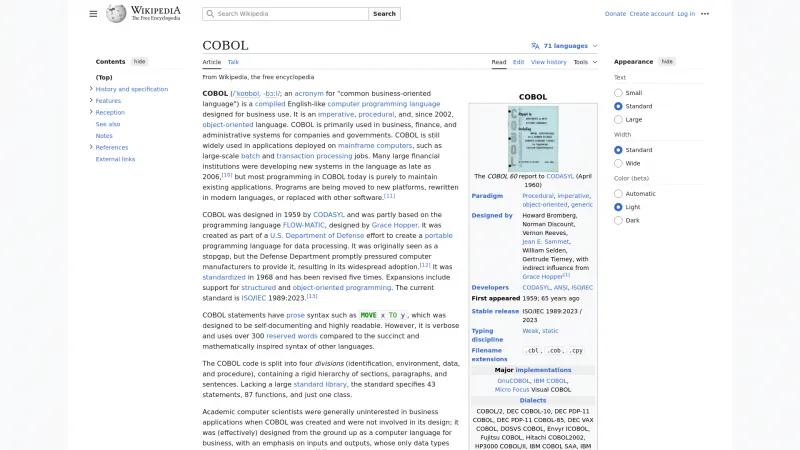Open the object-oriented programming link
800x450 pixels.
coord(342,288)
